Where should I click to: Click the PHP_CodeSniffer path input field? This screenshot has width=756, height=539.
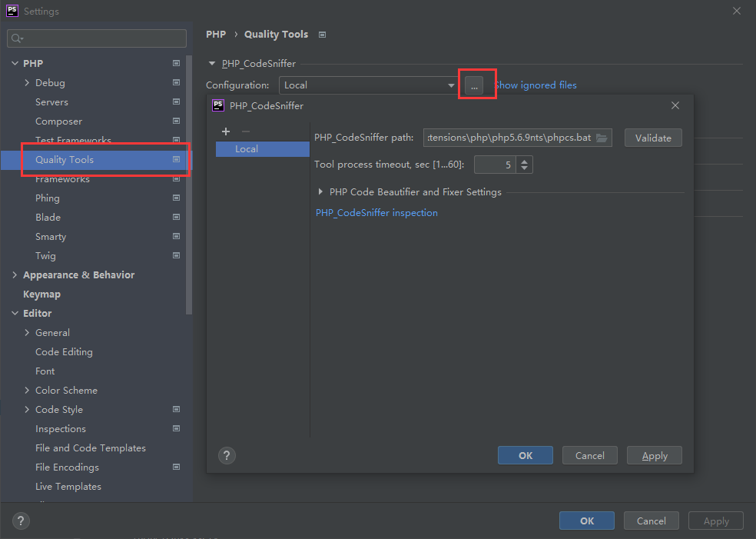[x=518, y=138]
